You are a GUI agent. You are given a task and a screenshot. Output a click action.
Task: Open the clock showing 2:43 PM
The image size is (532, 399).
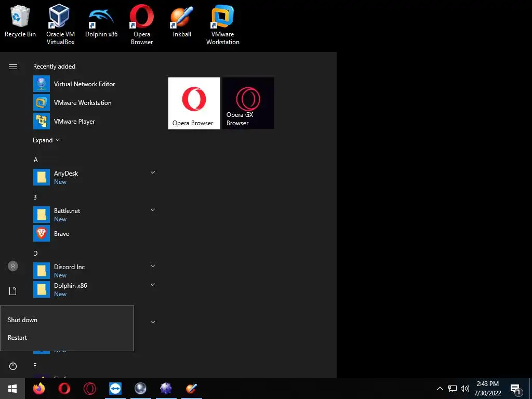[x=487, y=389]
